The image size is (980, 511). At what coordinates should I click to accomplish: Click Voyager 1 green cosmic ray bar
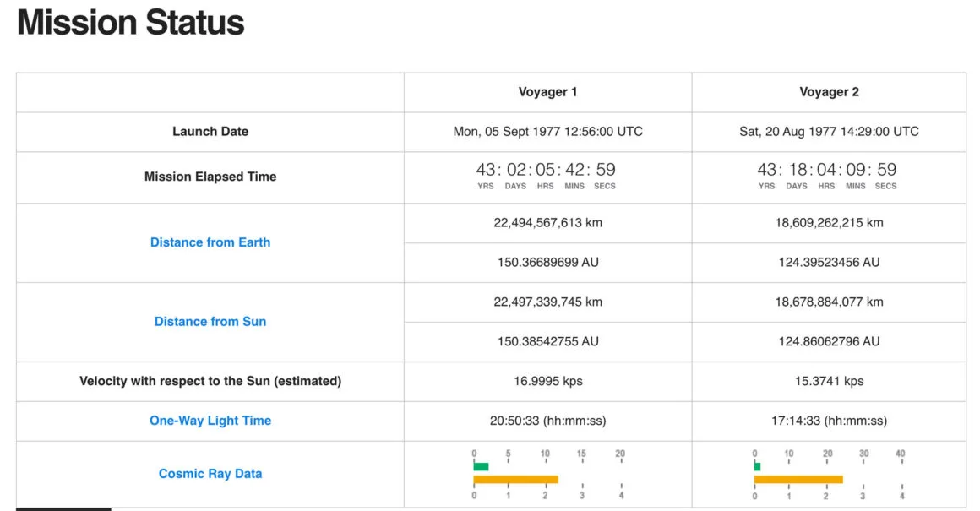coord(481,466)
